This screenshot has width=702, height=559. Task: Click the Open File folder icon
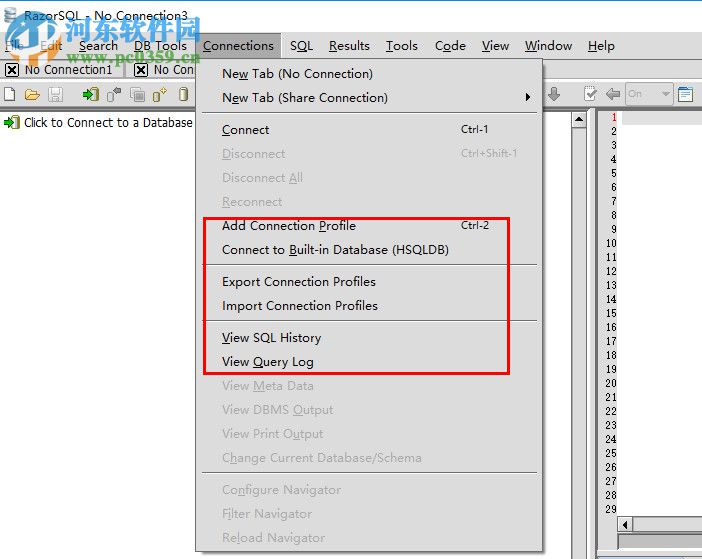point(32,94)
